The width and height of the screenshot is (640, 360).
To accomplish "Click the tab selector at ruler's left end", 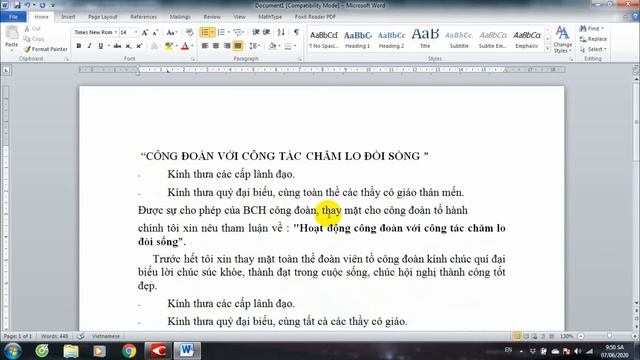I will coord(6,70).
